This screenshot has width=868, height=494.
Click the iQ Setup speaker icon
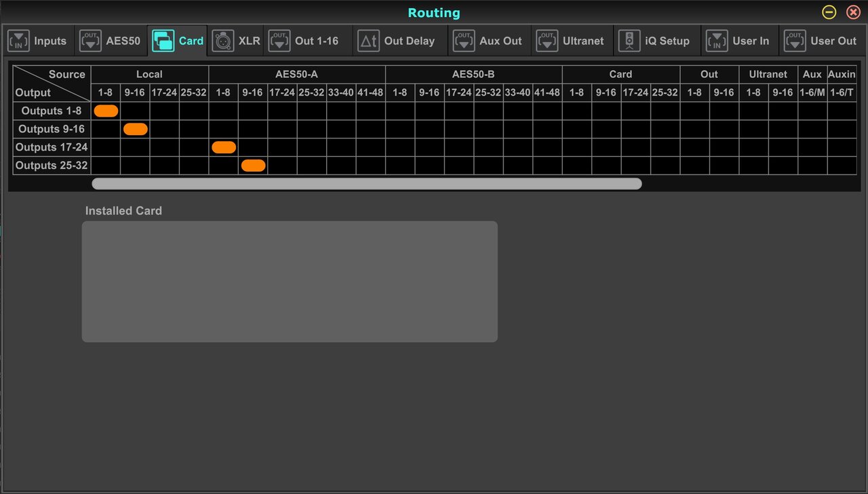(x=629, y=41)
